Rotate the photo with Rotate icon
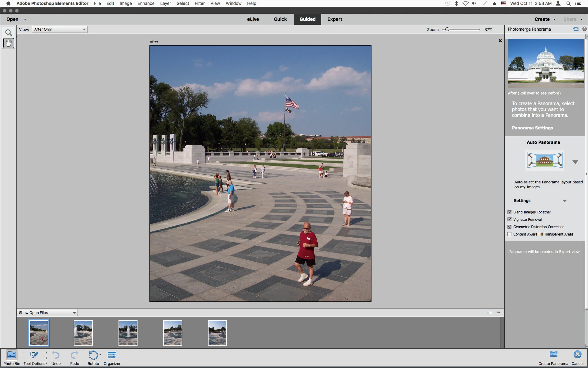Viewport: 588px width, 368px height. [x=93, y=355]
